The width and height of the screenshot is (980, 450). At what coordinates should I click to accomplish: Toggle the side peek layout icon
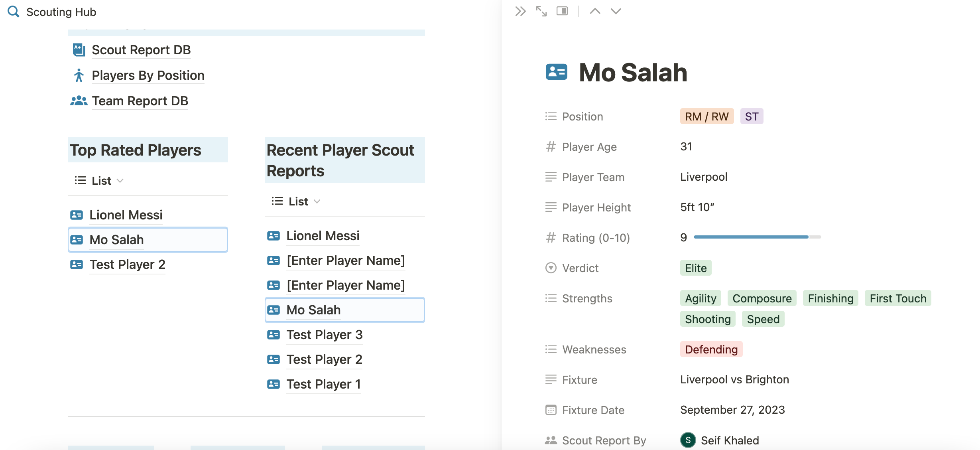(562, 11)
